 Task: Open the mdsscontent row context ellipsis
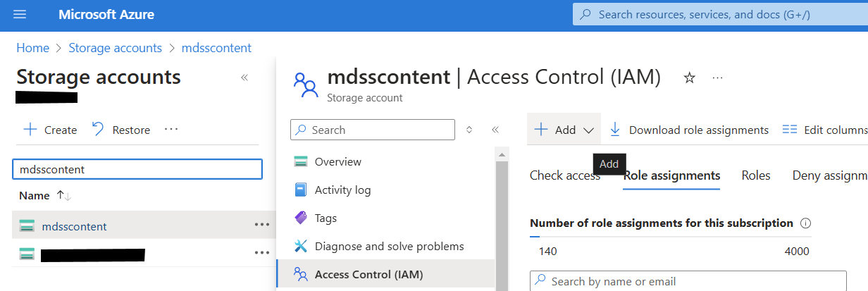coord(262,225)
